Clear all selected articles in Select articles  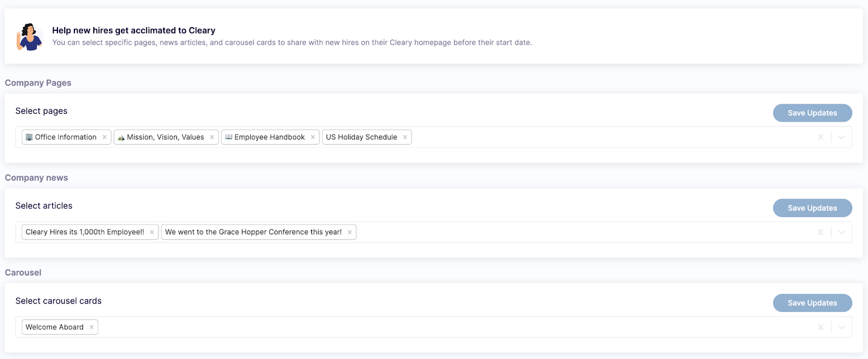pos(820,232)
